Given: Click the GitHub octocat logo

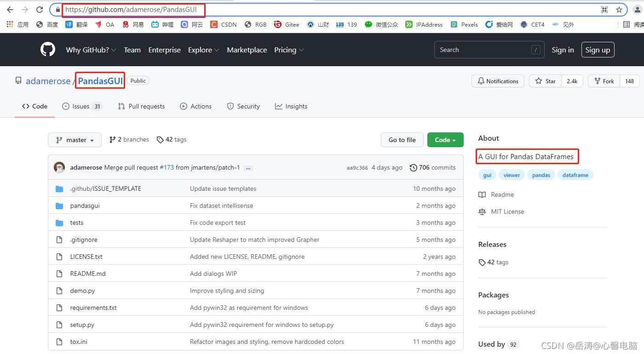Looking at the screenshot, I should [48, 50].
